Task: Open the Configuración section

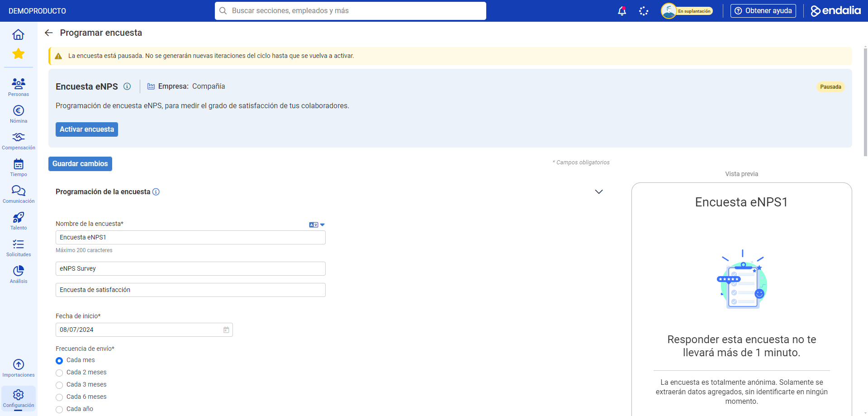Action: coord(19,398)
